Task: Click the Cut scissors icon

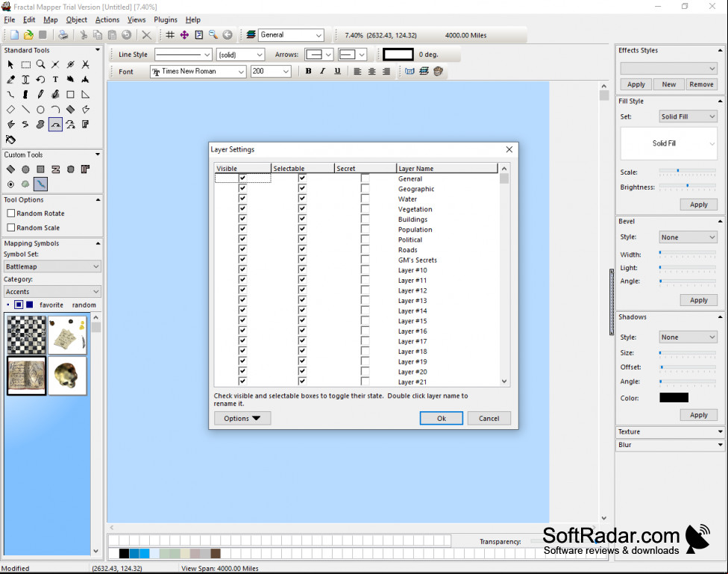Action: [84, 35]
